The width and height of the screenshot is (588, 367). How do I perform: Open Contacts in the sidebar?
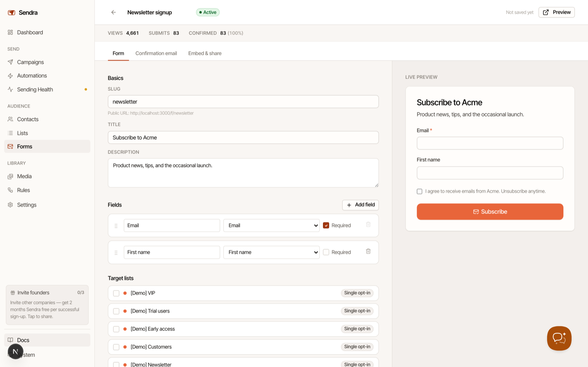click(x=47, y=119)
